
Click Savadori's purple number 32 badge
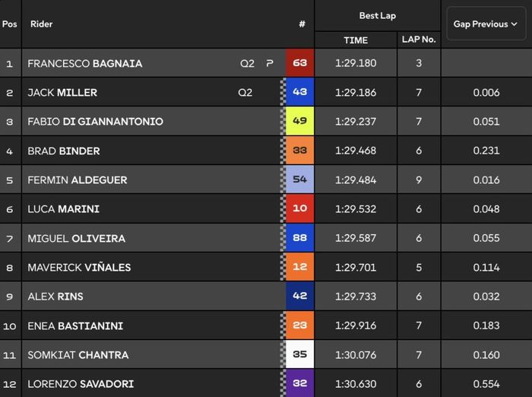299,384
